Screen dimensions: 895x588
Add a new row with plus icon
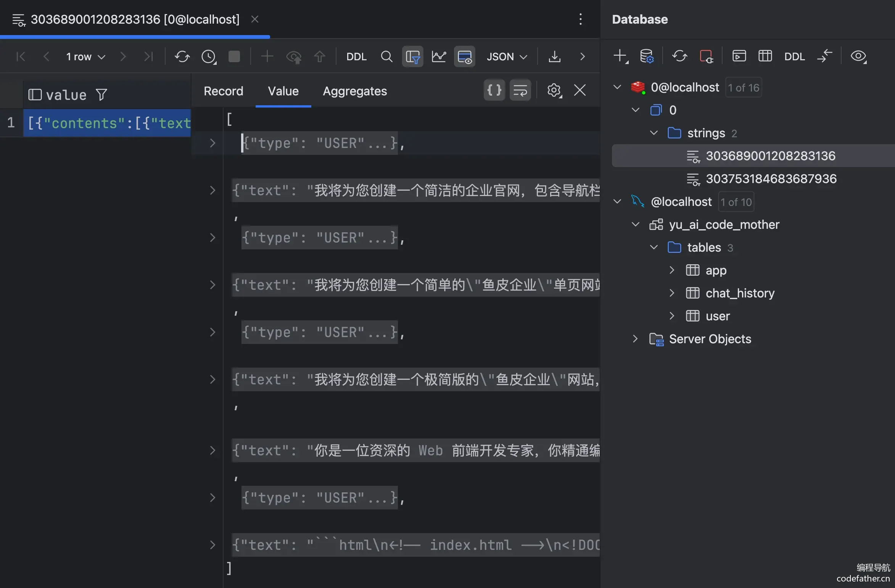click(x=267, y=57)
